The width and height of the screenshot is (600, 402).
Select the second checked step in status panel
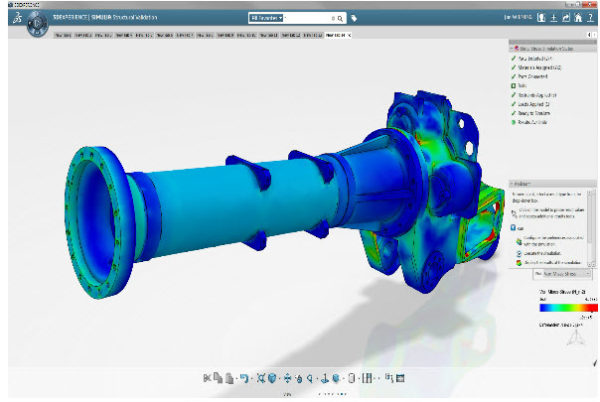pos(536,68)
